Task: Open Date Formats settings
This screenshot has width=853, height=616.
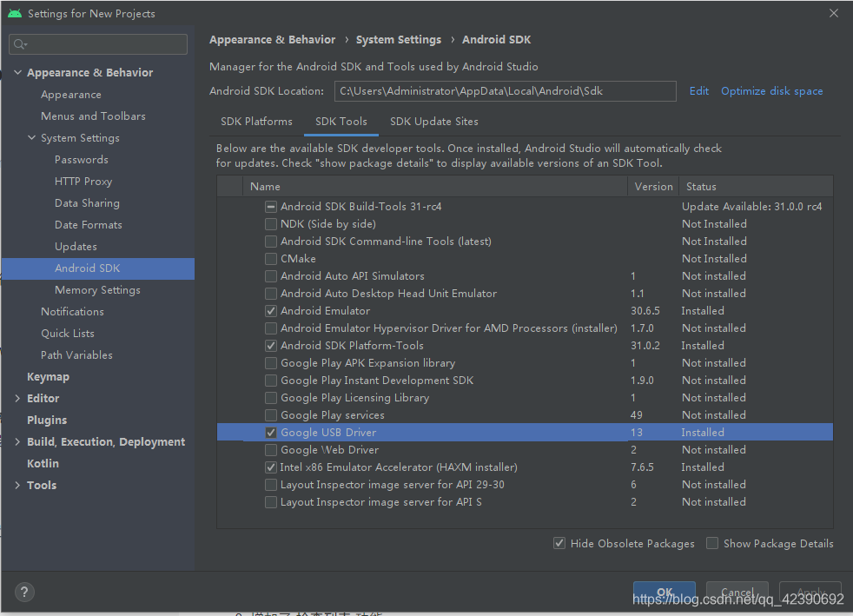Action: (x=88, y=225)
